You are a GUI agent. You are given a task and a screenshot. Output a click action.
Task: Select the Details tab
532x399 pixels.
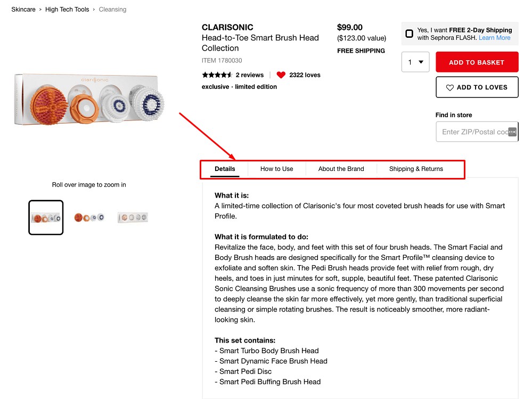224,168
